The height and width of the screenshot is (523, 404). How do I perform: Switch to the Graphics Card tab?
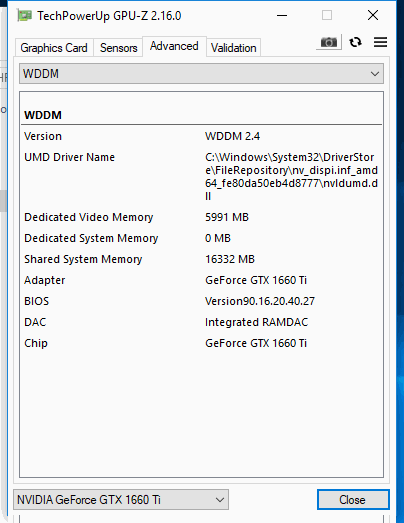54,48
